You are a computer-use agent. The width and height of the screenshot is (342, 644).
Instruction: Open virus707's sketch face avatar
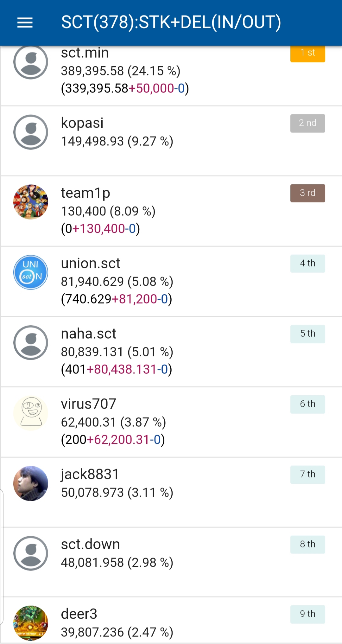(x=31, y=413)
